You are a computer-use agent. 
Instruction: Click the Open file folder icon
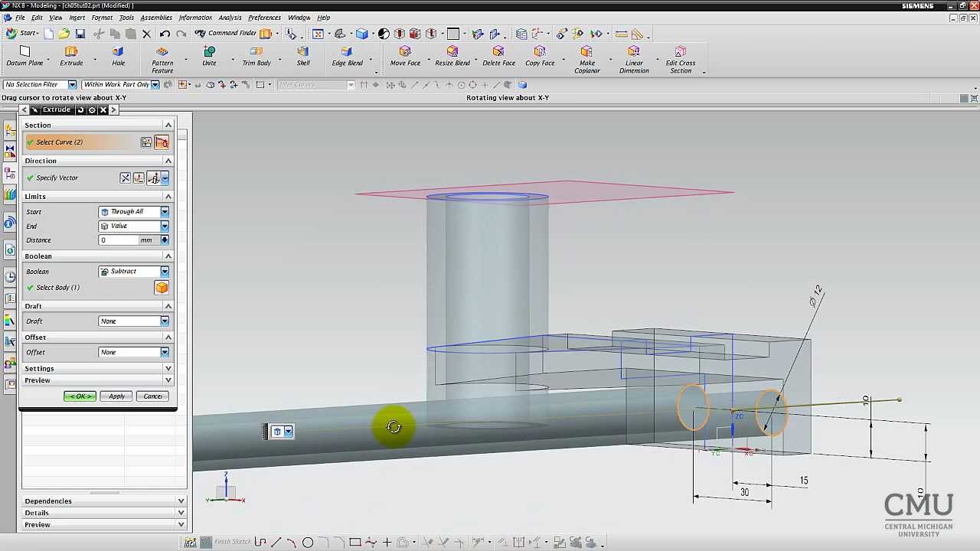[x=64, y=34]
